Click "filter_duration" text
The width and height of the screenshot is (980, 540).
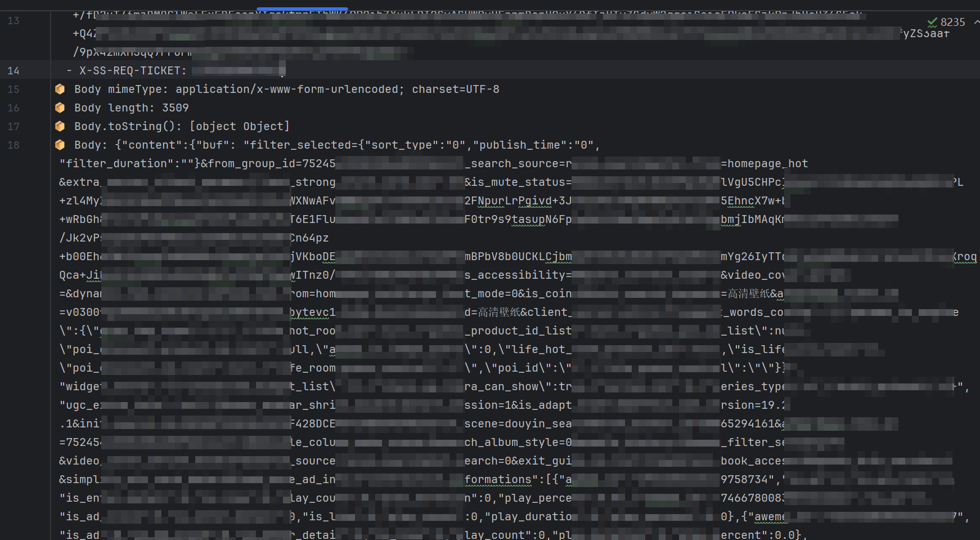(x=114, y=163)
